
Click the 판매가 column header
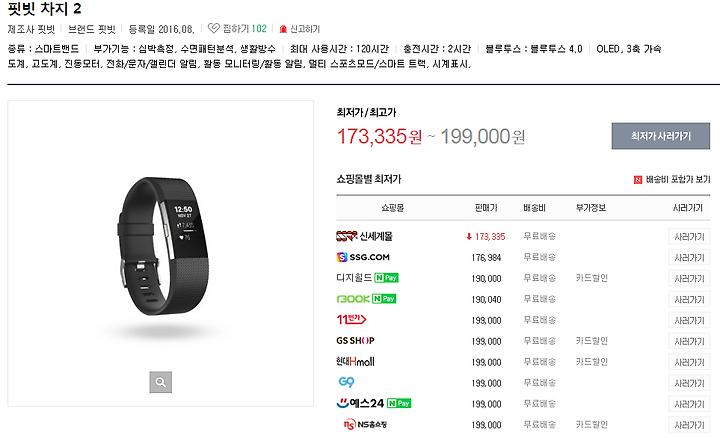point(486,208)
